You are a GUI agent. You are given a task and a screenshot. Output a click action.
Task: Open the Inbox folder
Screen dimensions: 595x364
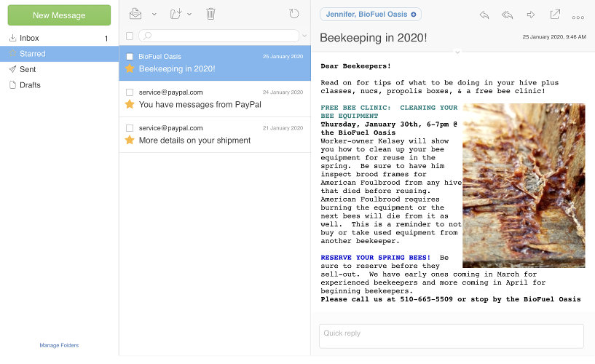[30, 38]
